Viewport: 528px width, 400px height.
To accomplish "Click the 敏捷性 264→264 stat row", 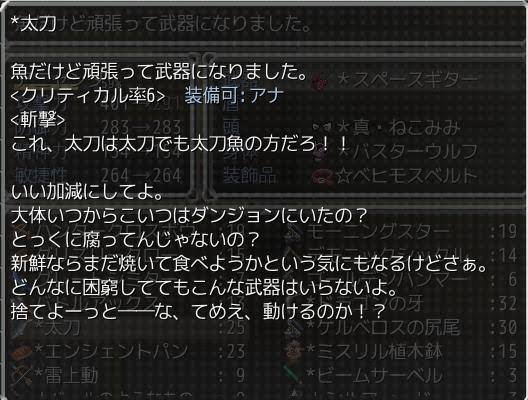I will (98, 176).
